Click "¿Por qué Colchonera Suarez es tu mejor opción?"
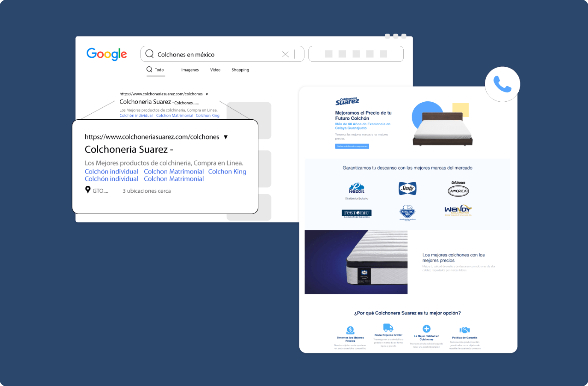This screenshot has height=386, width=588. [407, 313]
